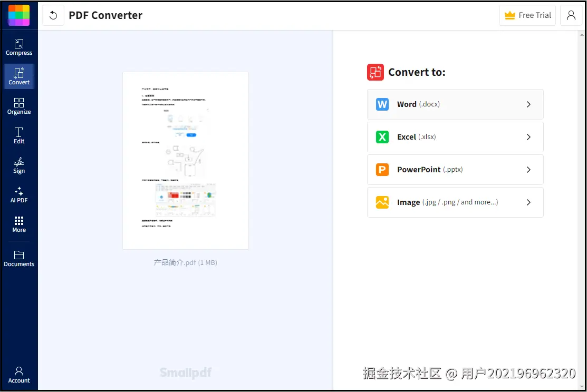587x392 pixels.
Task: Expand the Word (.docx) chevron
Action: 528,104
